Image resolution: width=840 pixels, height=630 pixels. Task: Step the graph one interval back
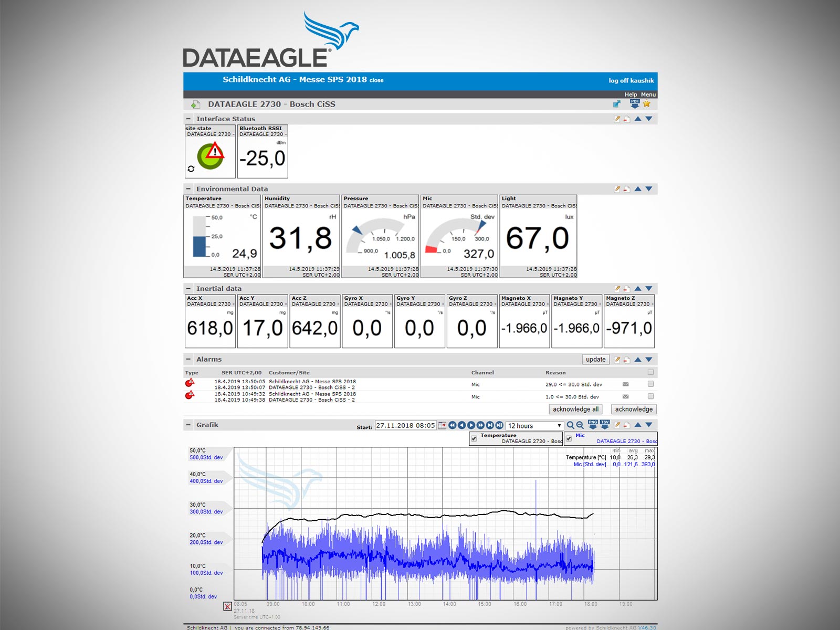461,425
